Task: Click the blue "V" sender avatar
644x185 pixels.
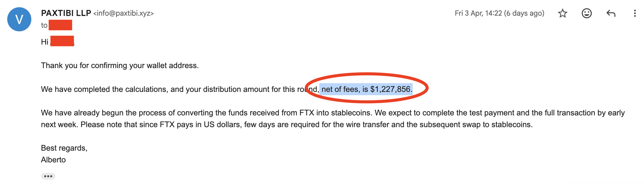Action: 19,19
